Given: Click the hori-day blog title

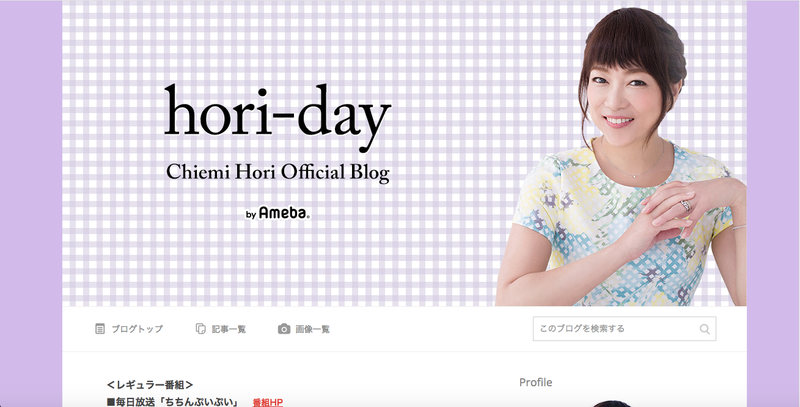Looking at the screenshot, I should (x=278, y=117).
